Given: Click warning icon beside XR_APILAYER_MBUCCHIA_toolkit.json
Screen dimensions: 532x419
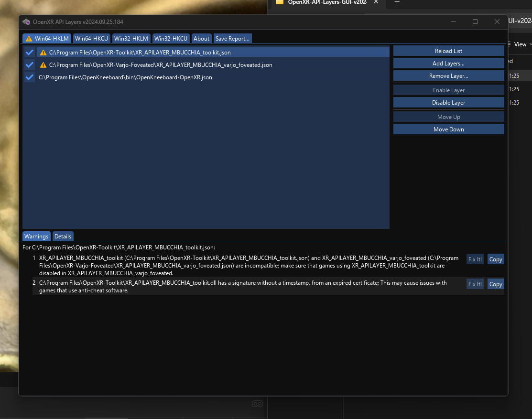Looking at the screenshot, I should tap(43, 53).
